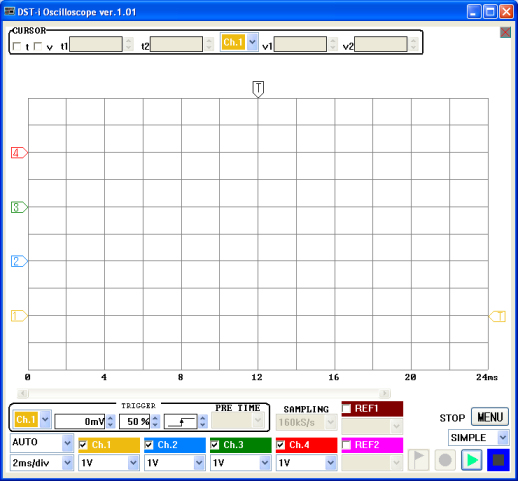Select the trigger position T marker above the grid
The image size is (518, 481).
click(258, 89)
